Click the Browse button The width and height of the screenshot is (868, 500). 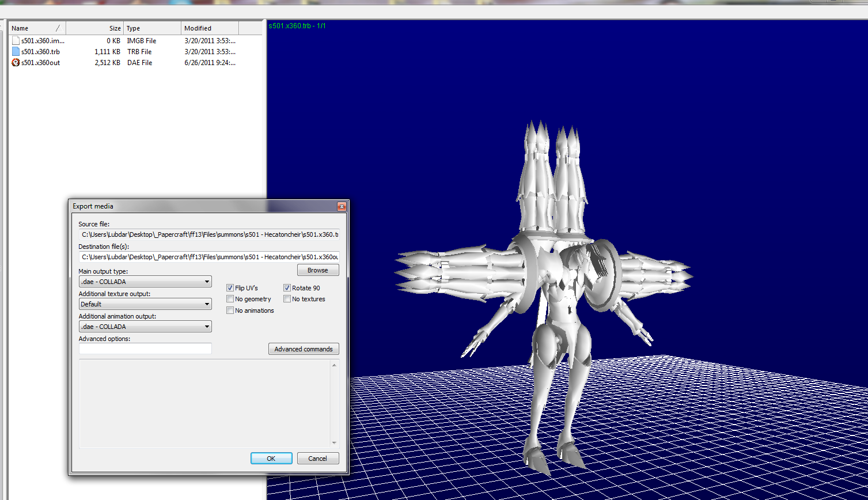[318, 270]
